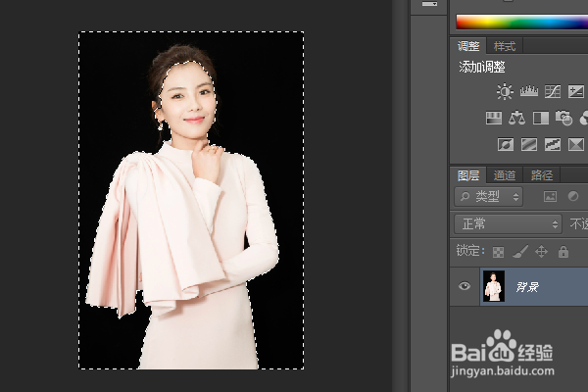Select the 背景 layer thumbnail
Screen dimensions: 588x392
click(494, 286)
